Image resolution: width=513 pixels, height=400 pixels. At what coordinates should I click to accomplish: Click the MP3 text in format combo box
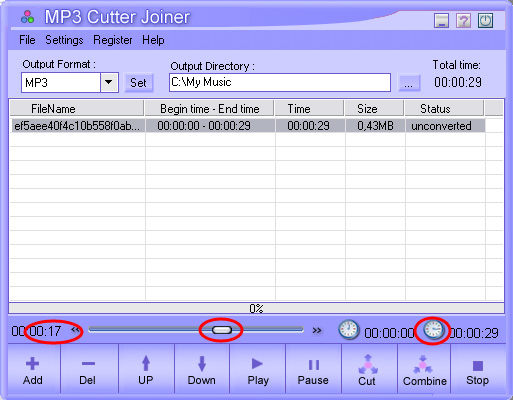(x=37, y=82)
